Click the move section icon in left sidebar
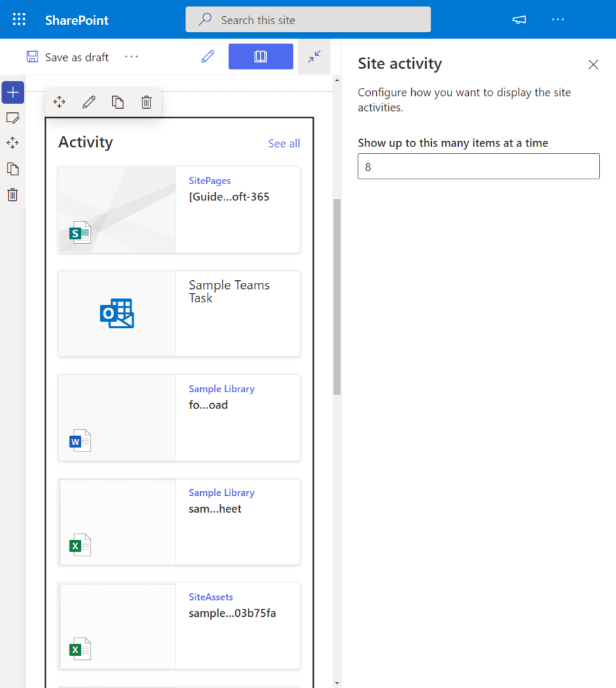Viewport: 616px width, 688px height. 13,143
